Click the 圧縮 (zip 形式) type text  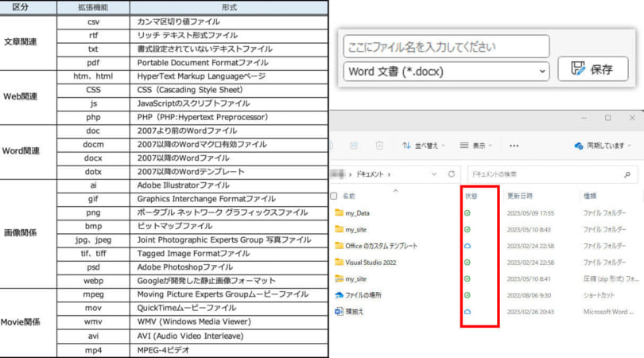[611, 278]
